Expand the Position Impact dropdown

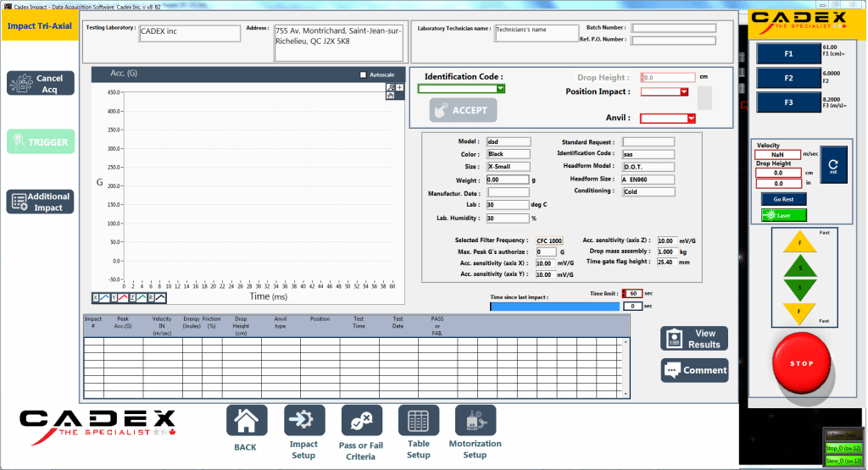click(x=684, y=92)
